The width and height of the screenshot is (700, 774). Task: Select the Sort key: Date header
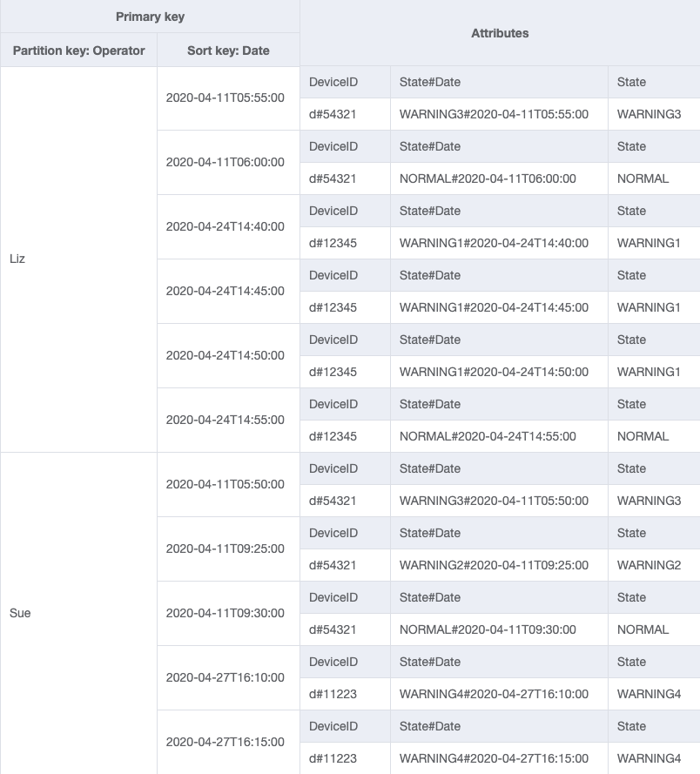pyautogui.click(x=228, y=50)
